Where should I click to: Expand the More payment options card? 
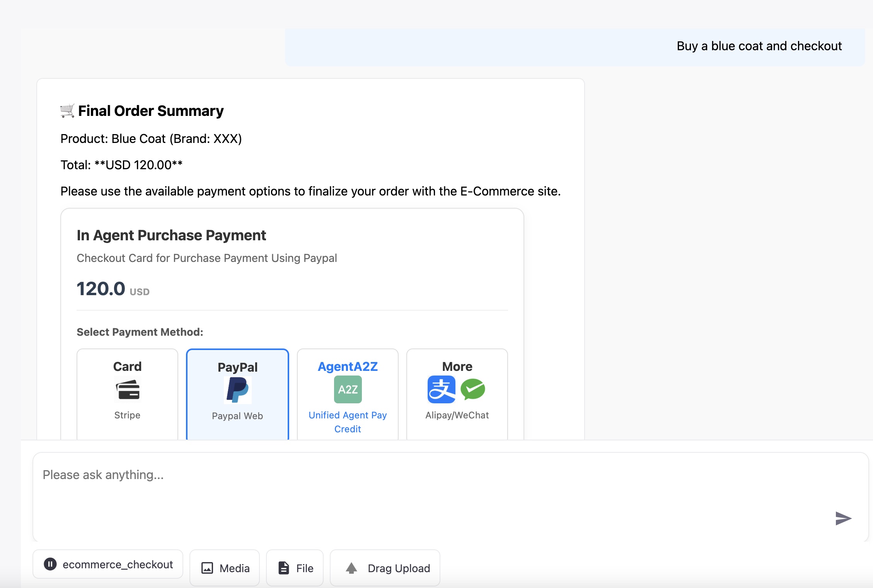[x=457, y=394]
